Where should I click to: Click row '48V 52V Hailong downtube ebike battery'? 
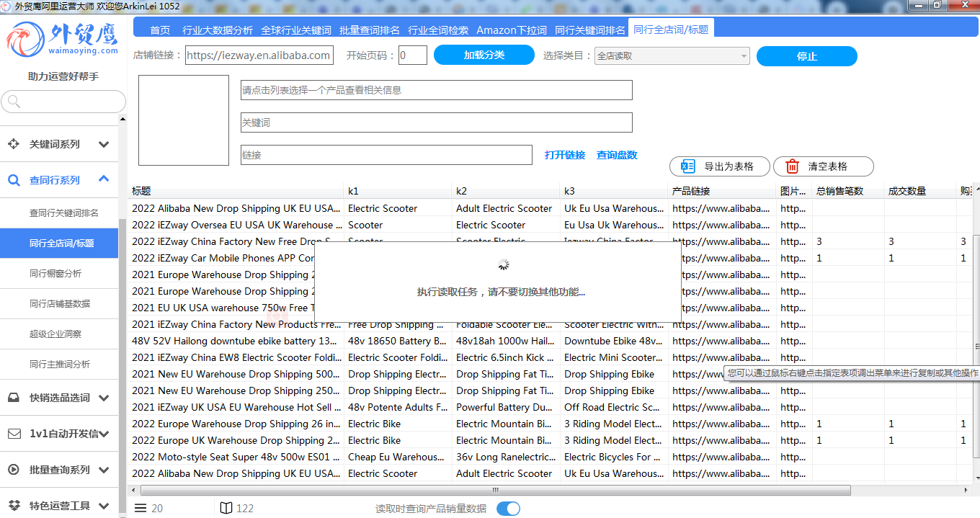coord(550,341)
